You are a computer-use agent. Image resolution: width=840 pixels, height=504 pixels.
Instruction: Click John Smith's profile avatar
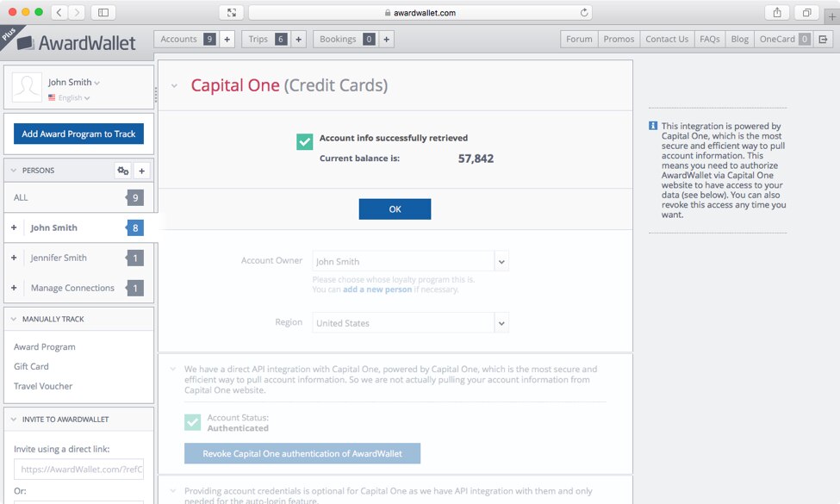pyautogui.click(x=27, y=87)
